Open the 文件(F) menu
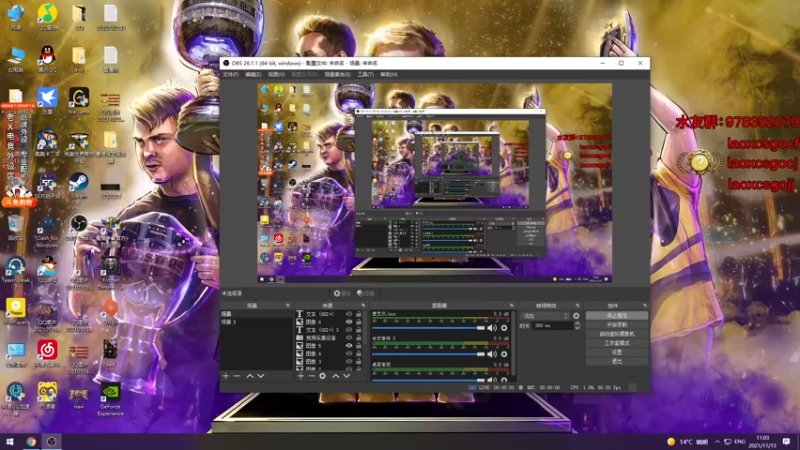This screenshot has width=800, height=450. [231, 74]
